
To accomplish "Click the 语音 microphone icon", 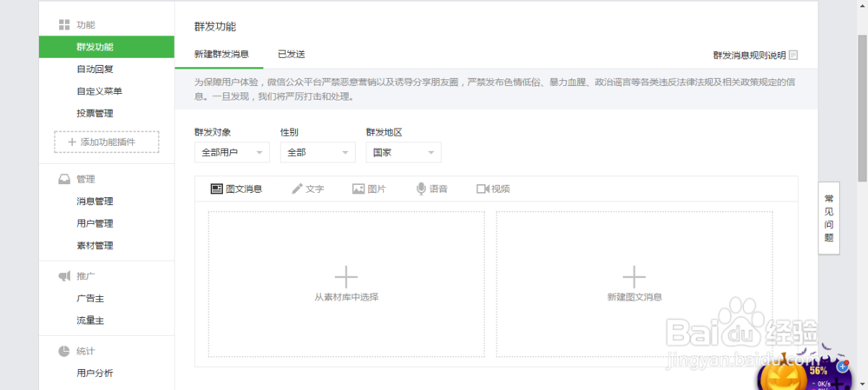I will (x=421, y=188).
